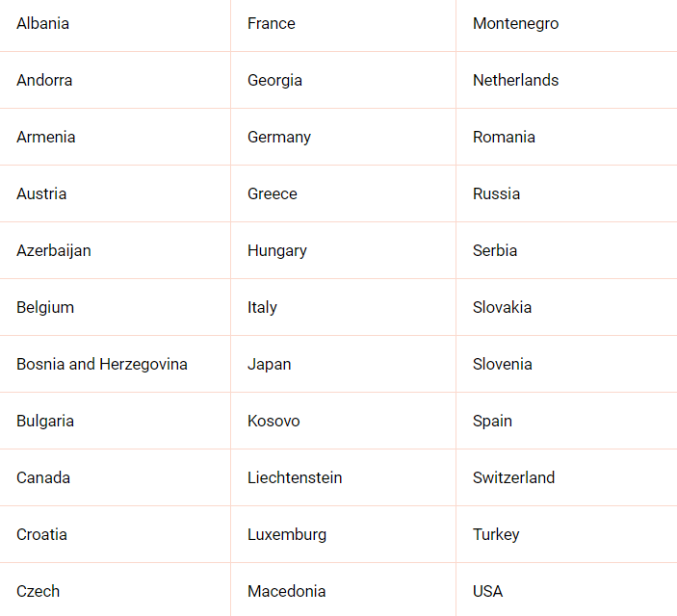Click the Bosnia and Herzegovina cell
Viewport: 677px width, 616px height.
pos(102,365)
